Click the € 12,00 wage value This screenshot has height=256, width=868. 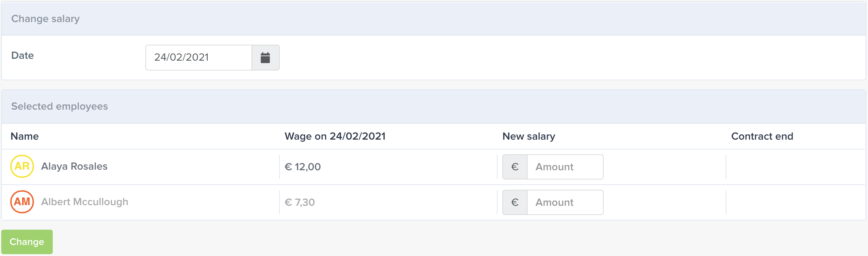(303, 167)
